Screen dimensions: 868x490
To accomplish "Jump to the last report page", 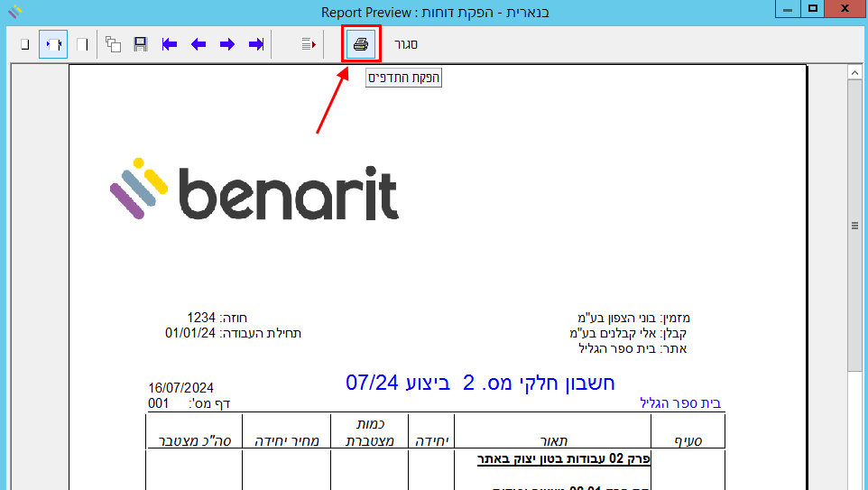I will (x=255, y=44).
